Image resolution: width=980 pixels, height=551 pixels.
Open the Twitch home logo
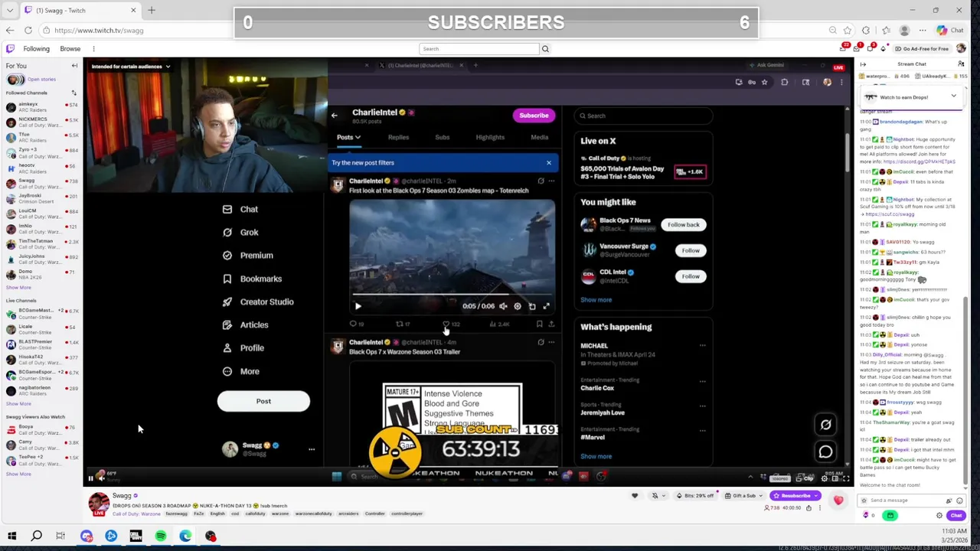[10, 49]
